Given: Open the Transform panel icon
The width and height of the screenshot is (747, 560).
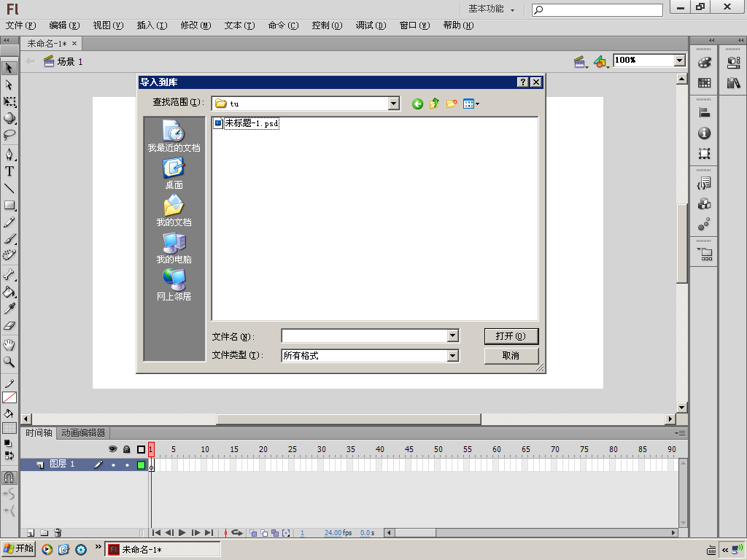Looking at the screenshot, I should pyautogui.click(x=704, y=153).
